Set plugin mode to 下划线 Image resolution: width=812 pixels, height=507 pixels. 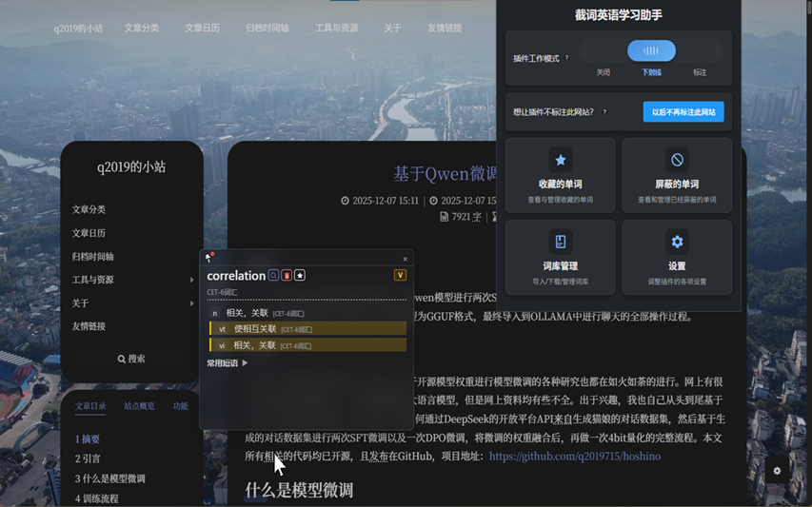point(651,72)
